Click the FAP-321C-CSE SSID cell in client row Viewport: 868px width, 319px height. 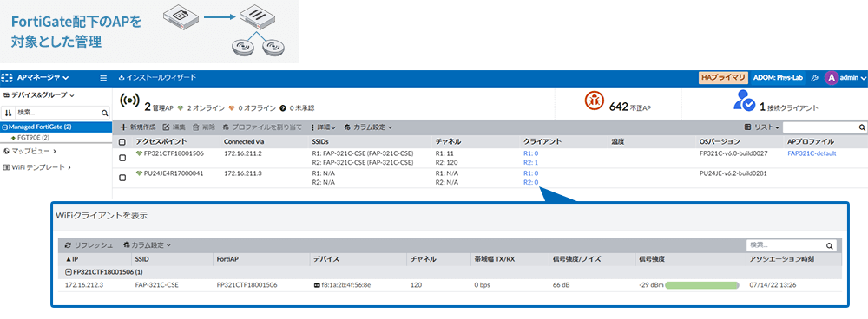[x=156, y=285]
